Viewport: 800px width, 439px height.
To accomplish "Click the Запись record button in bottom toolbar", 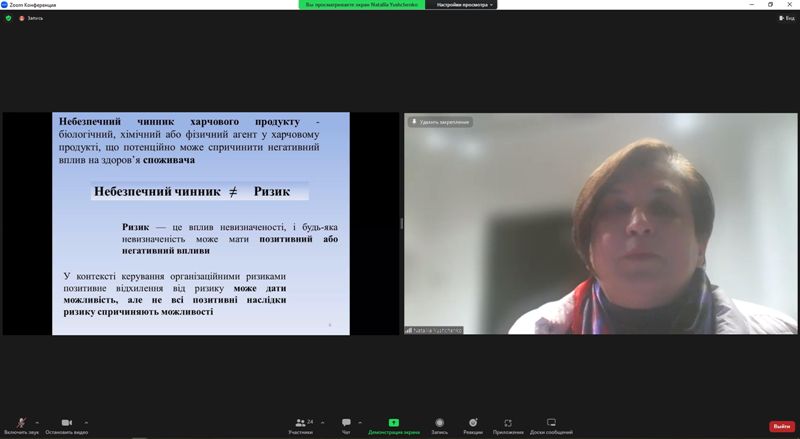I will pos(439,426).
